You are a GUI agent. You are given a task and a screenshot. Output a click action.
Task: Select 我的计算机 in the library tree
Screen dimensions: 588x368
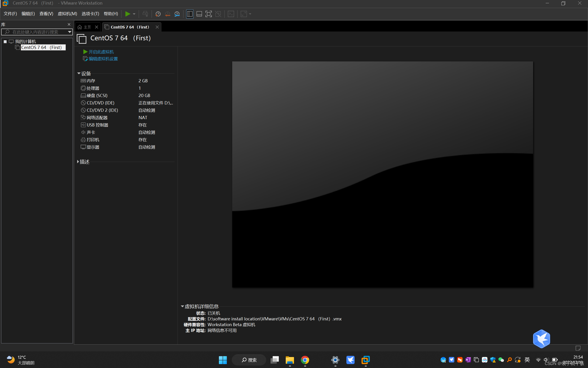tap(25, 41)
